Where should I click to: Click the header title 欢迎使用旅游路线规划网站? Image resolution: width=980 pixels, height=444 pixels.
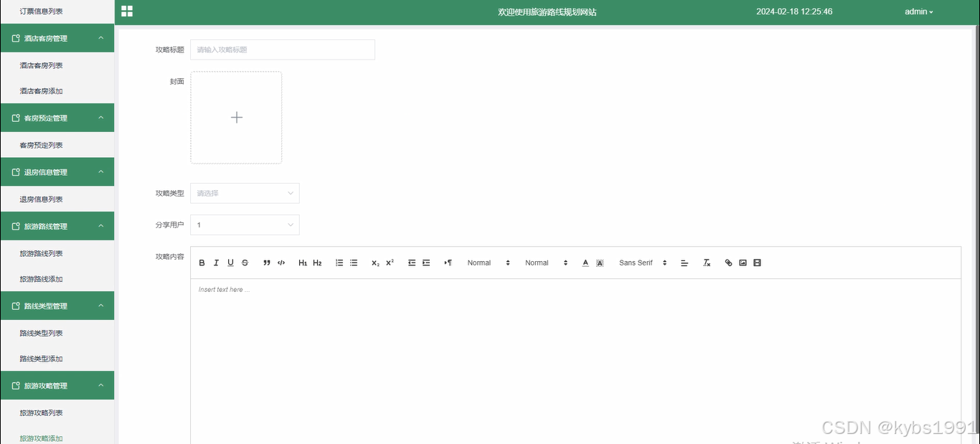[547, 12]
